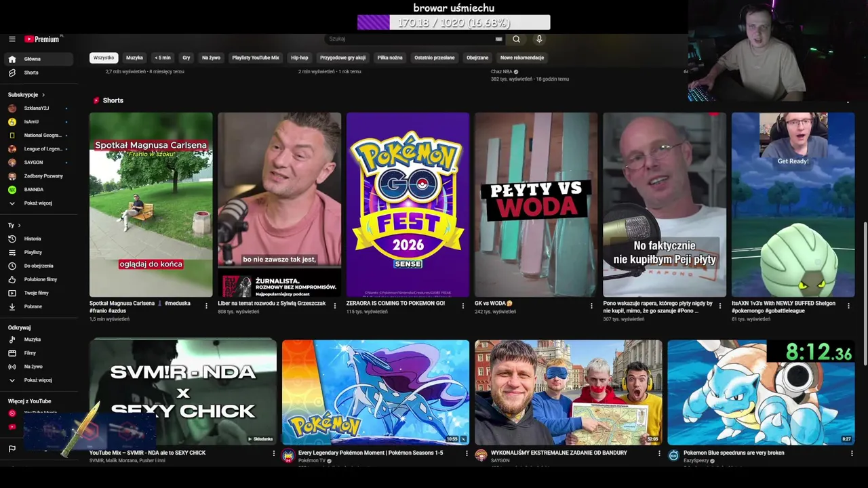Go to Główna home in sidebar
This screenshot has height=488, width=868.
tap(40, 59)
